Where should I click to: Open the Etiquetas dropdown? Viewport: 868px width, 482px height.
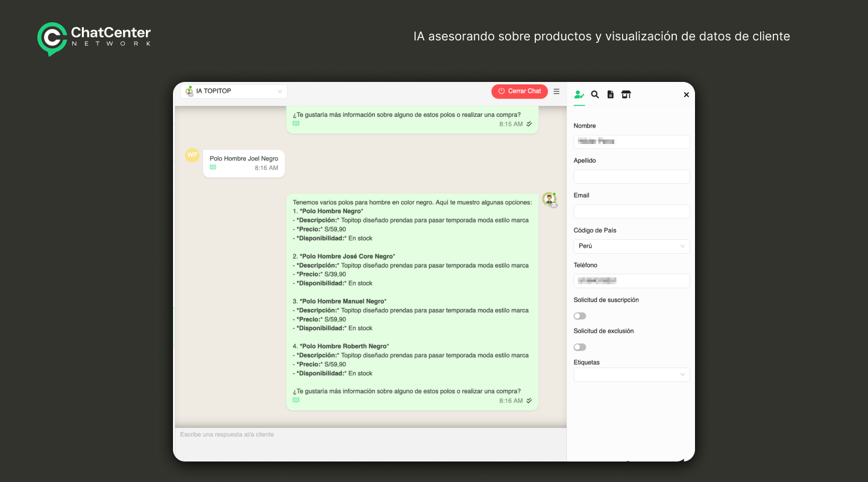(632, 375)
